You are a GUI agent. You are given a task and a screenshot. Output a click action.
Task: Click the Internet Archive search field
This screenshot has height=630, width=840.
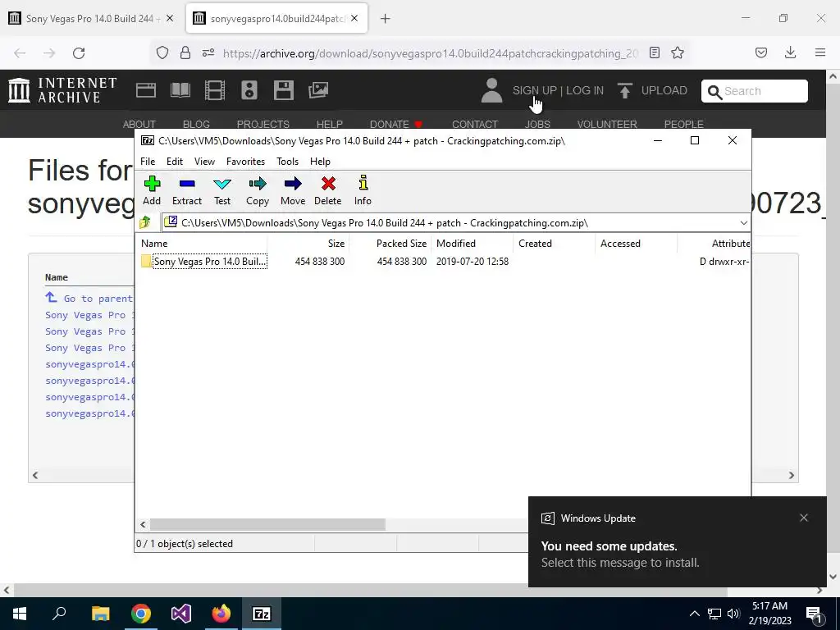pyautogui.click(x=755, y=91)
